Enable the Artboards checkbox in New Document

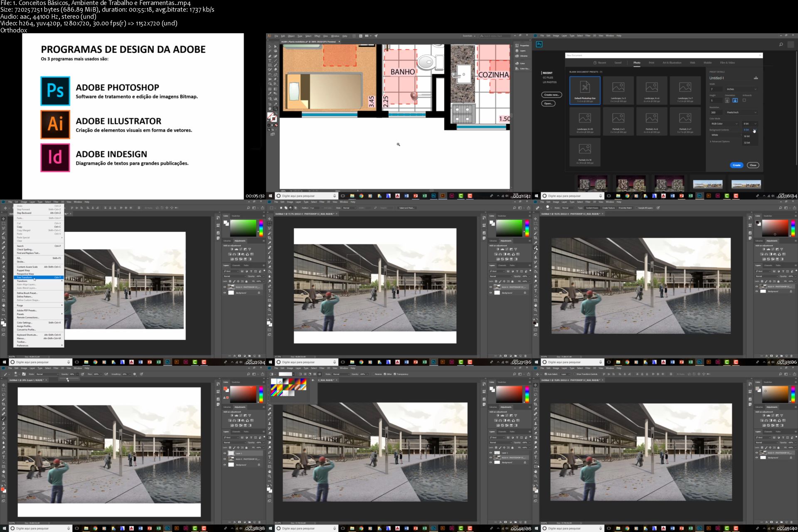point(744,100)
